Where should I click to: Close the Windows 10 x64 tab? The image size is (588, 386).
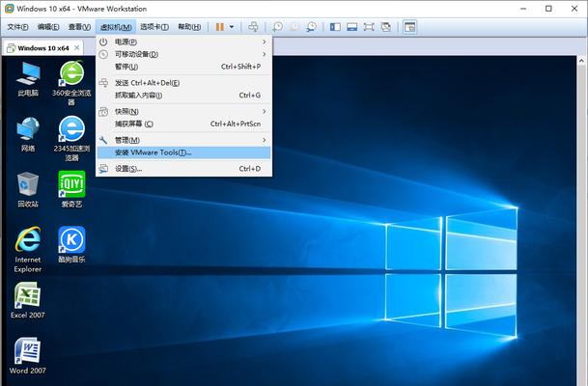pyautogui.click(x=77, y=47)
